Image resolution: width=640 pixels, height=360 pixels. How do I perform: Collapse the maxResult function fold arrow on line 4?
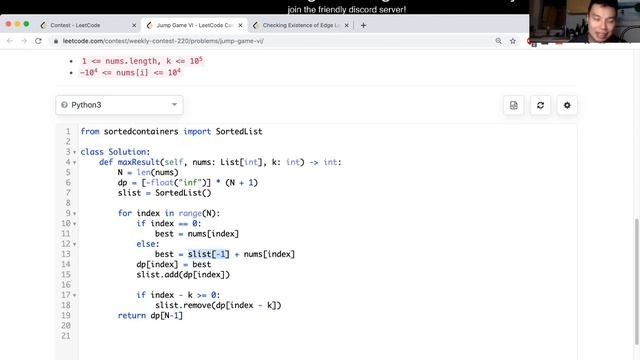[74, 162]
